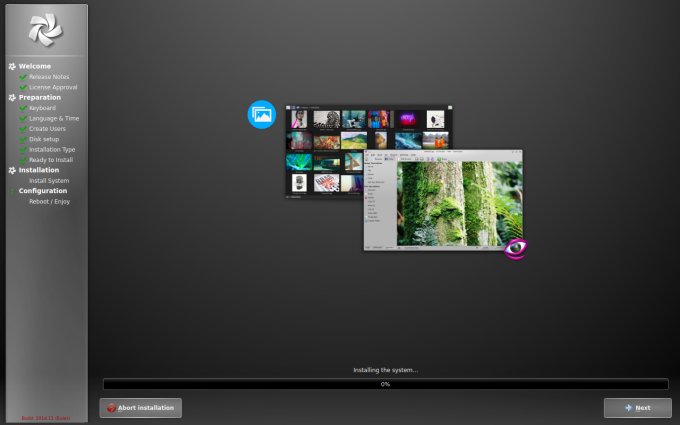Click the green checkmark beside License Approval
The height and width of the screenshot is (425, 680).
click(23, 87)
